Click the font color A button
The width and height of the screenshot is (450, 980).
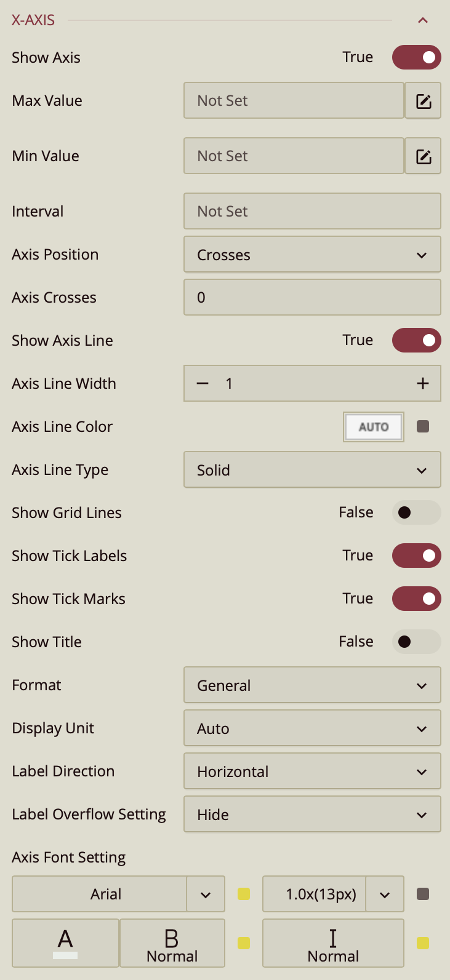pos(65,943)
